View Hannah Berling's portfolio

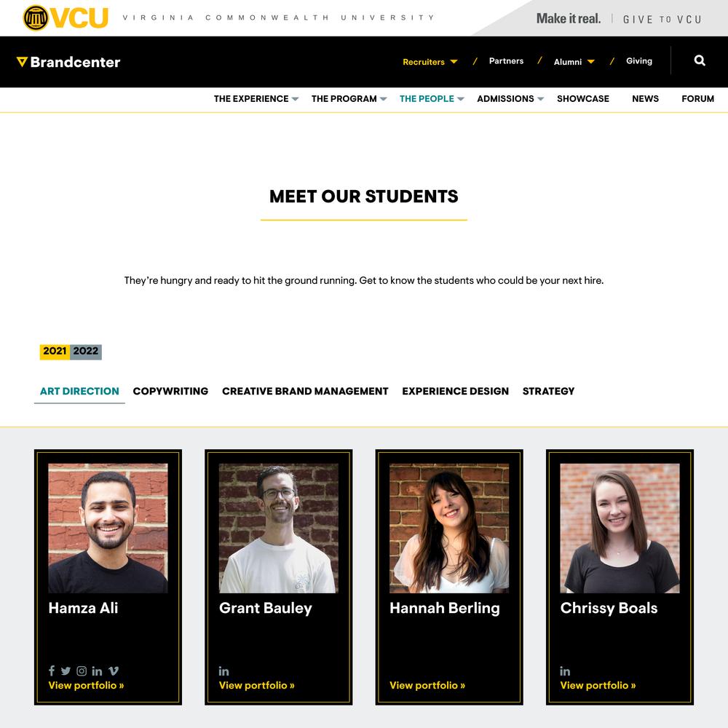click(x=427, y=685)
